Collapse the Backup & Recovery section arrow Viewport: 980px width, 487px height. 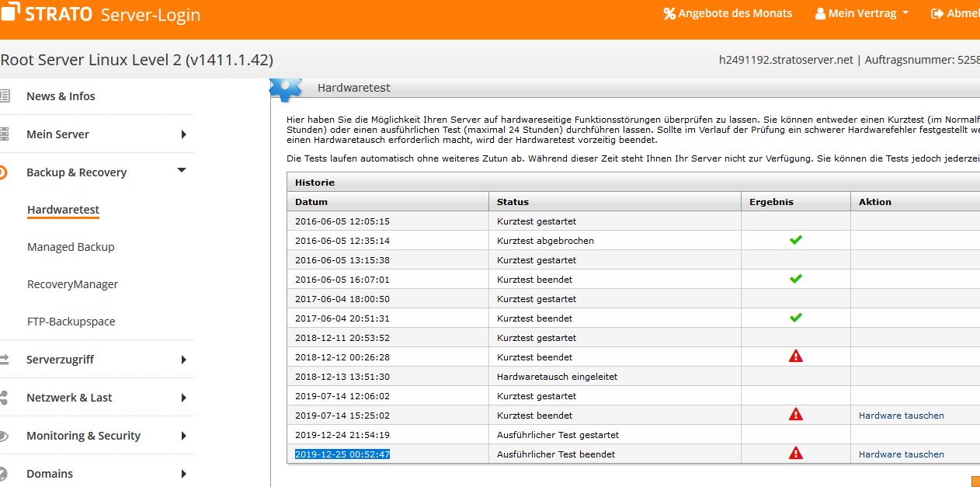pos(182,171)
